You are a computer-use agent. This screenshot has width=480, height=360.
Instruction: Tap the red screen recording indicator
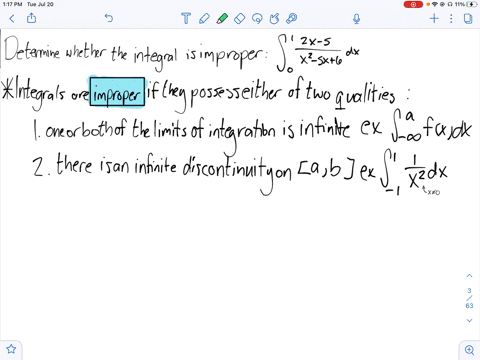point(413,4)
